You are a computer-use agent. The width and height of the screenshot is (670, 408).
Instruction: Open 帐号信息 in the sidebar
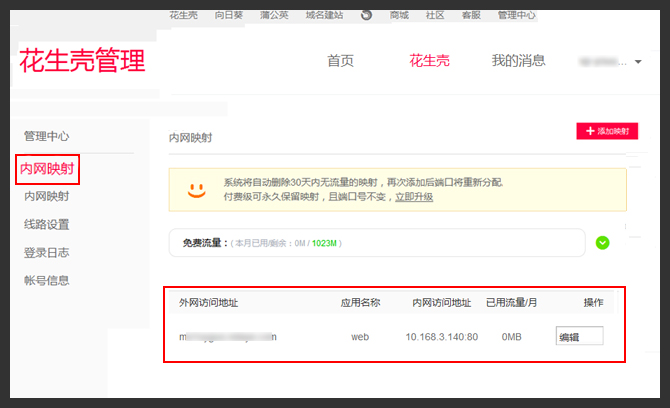tap(47, 281)
